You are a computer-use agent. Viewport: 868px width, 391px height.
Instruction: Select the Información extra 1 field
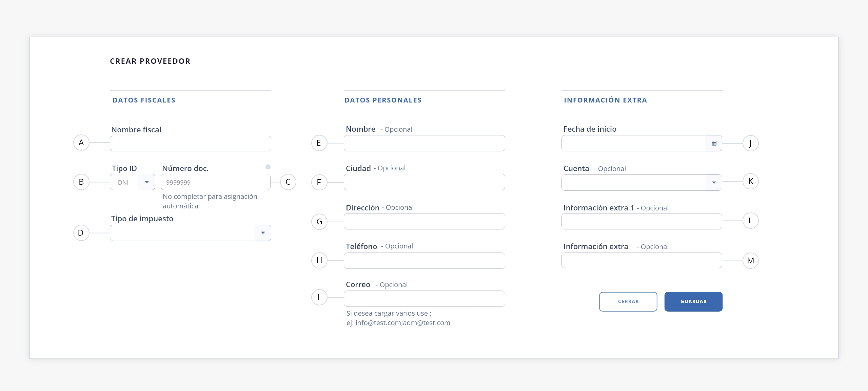click(642, 221)
